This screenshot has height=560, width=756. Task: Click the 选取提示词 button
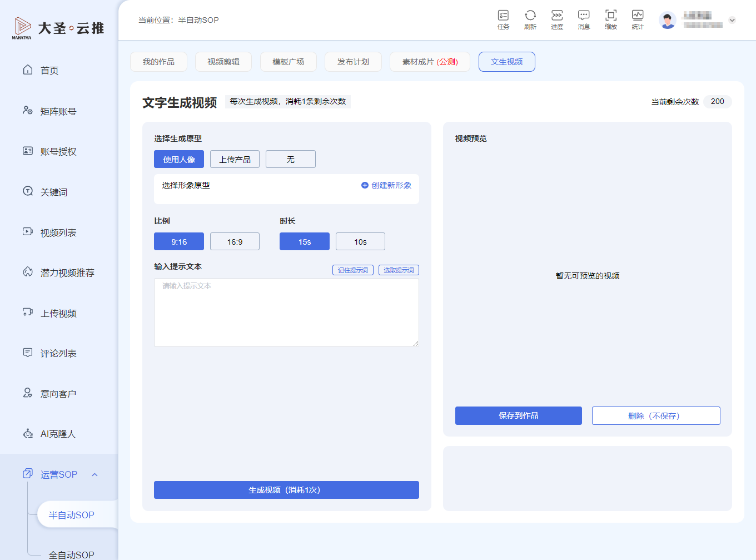pyautogui.click(x=399, y=270)
